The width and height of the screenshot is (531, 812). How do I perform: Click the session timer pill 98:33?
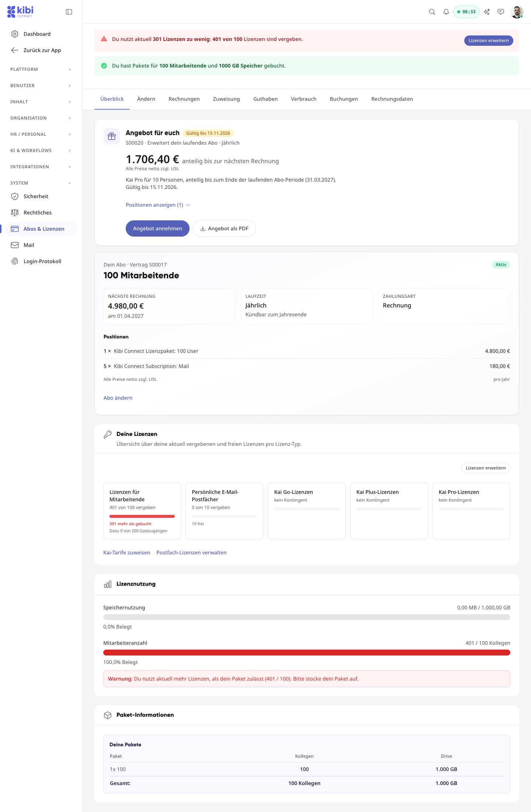tap(466, 12)
